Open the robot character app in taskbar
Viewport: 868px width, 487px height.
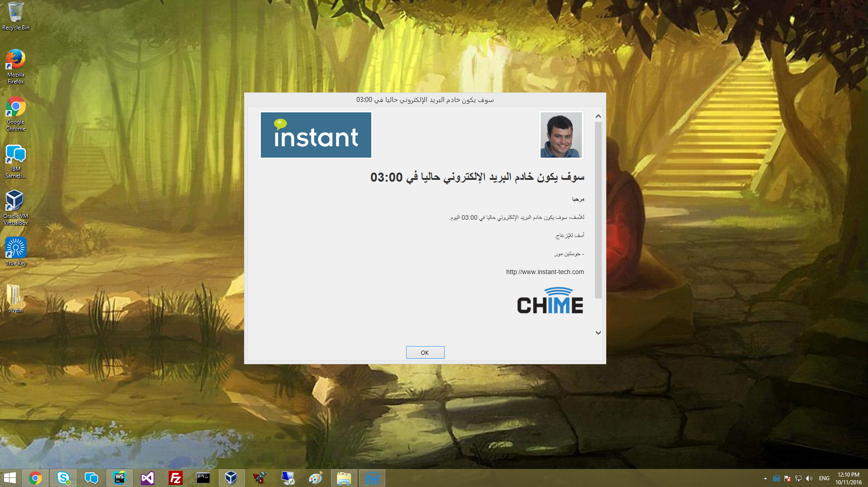click(259, 478)
